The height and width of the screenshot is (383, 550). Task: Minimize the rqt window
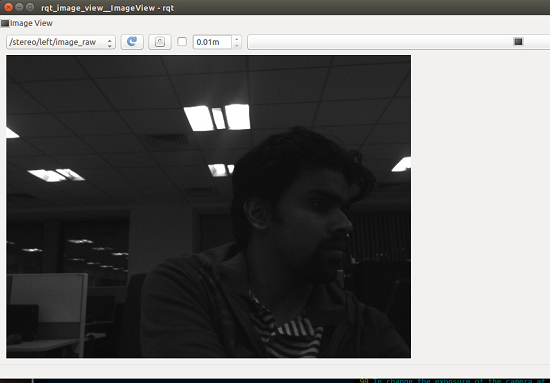pos(19,7)
